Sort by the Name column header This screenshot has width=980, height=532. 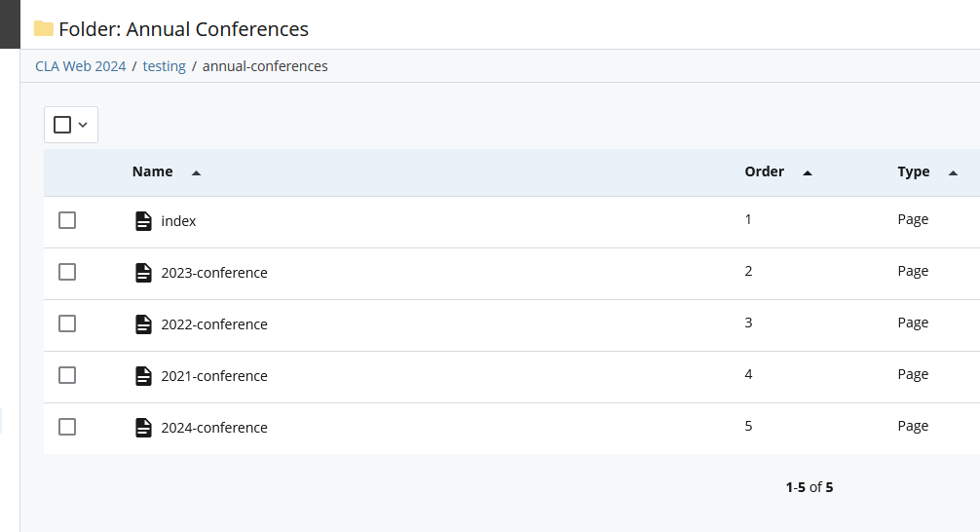(x=152, y=171)
